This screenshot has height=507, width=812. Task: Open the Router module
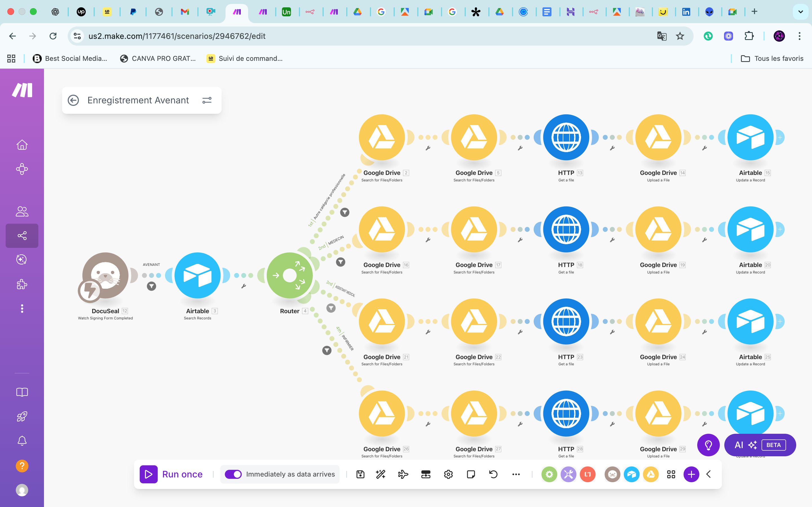[290, 276]
